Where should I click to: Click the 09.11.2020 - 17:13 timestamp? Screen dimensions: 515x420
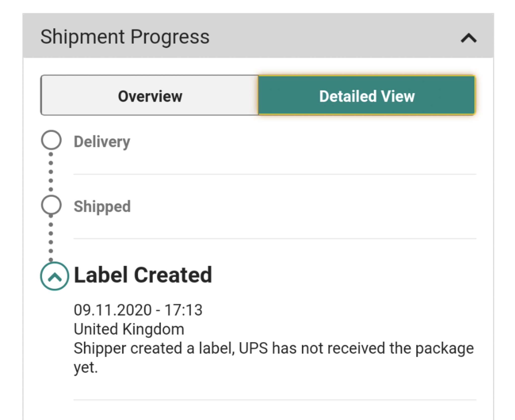tap(138, 310)
